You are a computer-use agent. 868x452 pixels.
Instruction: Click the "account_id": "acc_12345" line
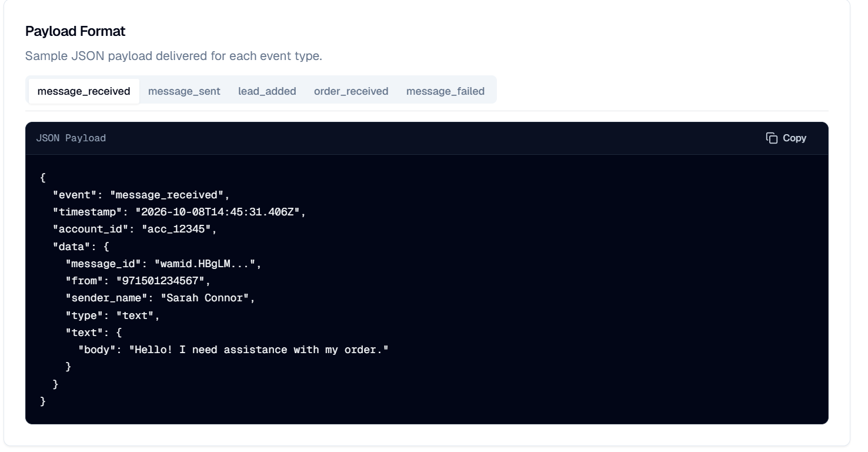(x=135, y=230)
